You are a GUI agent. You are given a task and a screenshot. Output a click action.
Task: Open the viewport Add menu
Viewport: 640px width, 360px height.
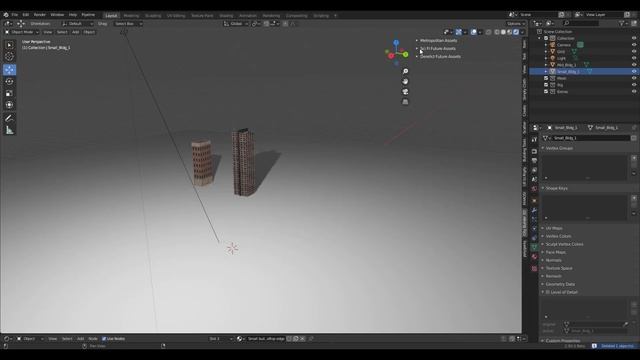coord(76,32)
